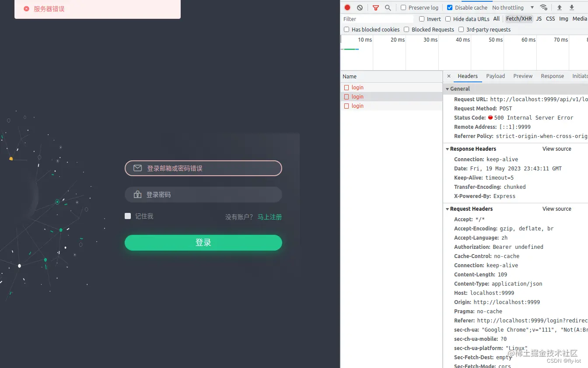
Task: Click the first login request's document icon
Action: pos(346,88)
